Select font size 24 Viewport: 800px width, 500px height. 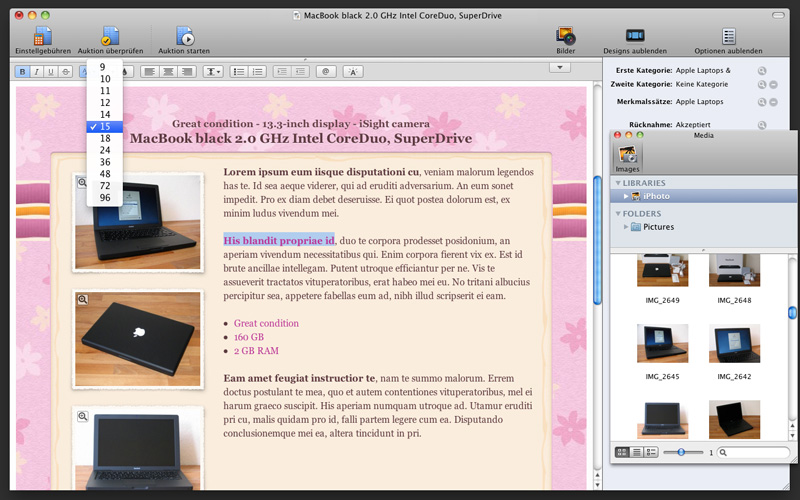(105, 150)
